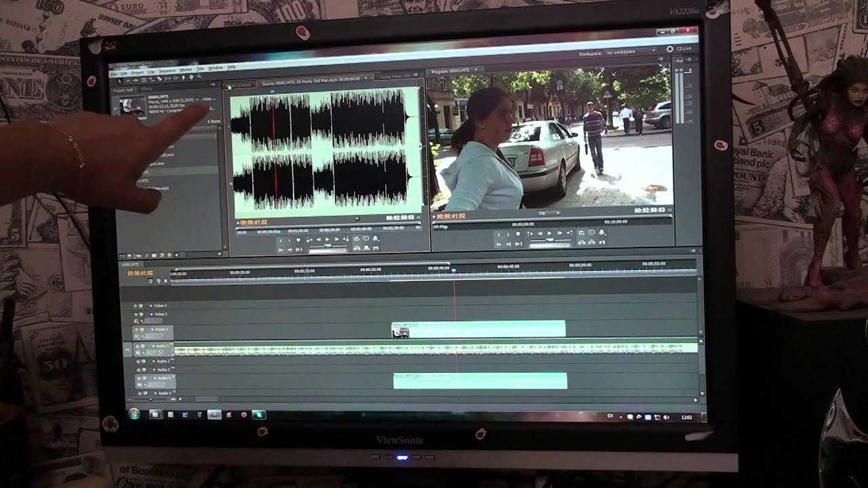
Task: Mute the Audio 1 track speaker
Action: [x=138, y=346]
